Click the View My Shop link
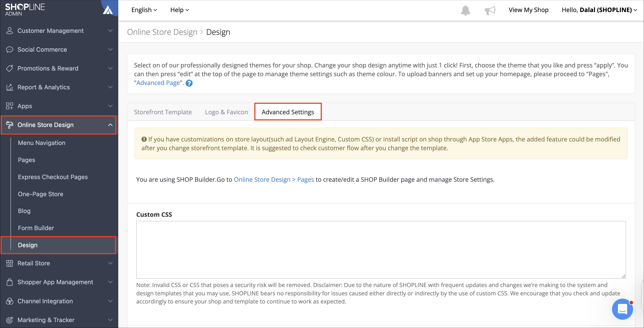This screenshot has height=328, width=644. (x=529, y=10)
